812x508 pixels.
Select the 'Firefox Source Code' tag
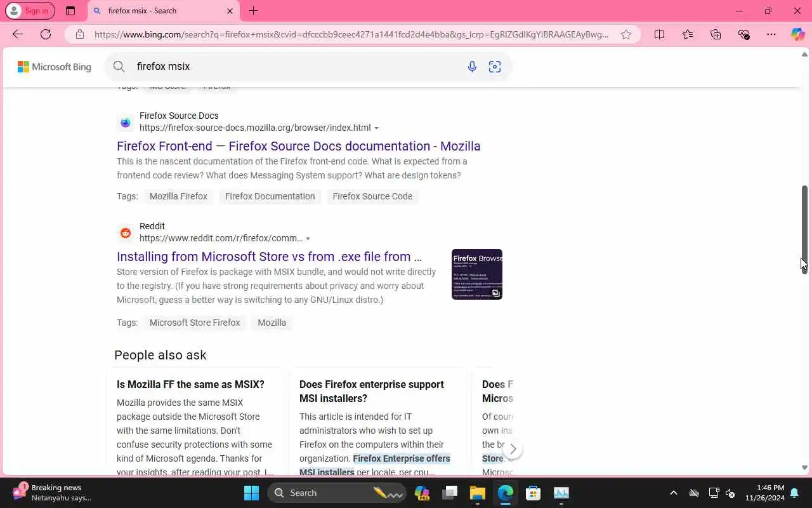[372, 196]
